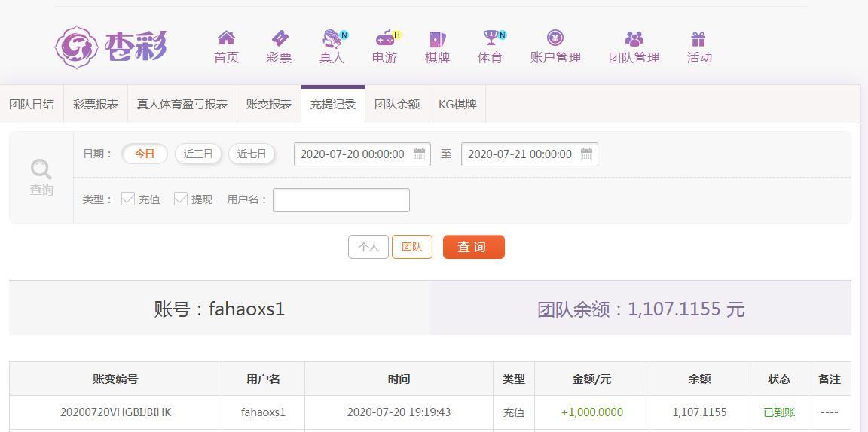
Task: Open the 真人体育盈亏报表 tab
Action: tap(182, 105)
